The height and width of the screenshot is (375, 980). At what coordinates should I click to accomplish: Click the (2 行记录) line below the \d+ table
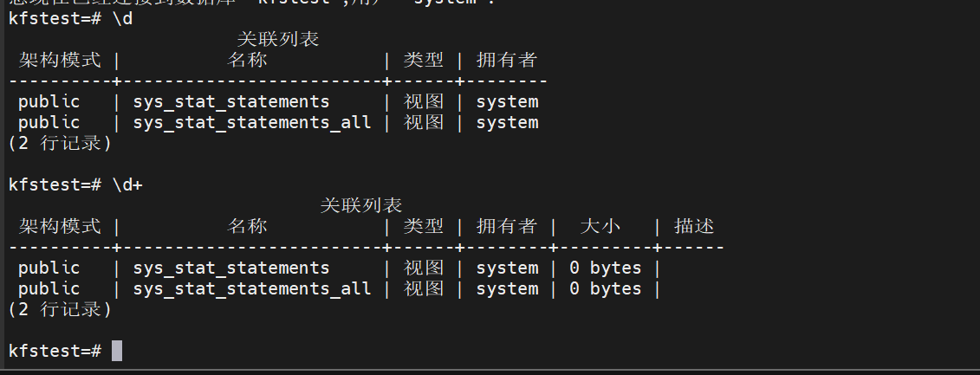pos(60,309)
